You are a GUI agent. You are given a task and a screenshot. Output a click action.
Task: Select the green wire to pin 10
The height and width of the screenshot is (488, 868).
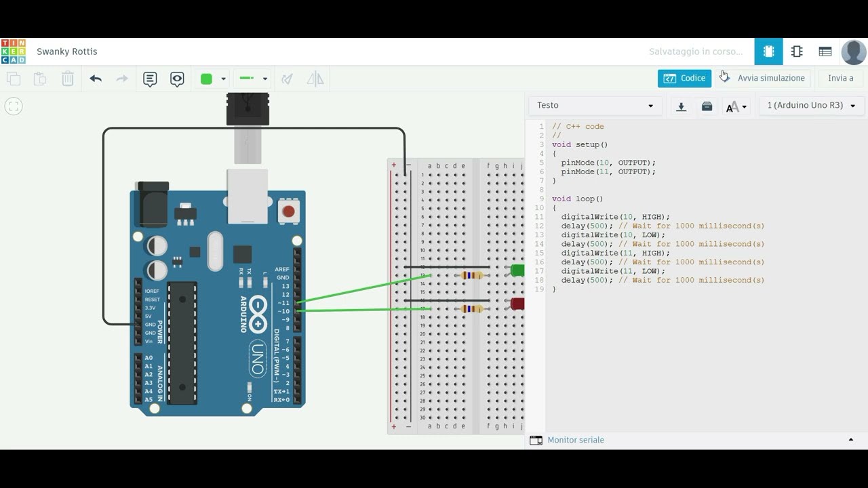coord(363,310)
